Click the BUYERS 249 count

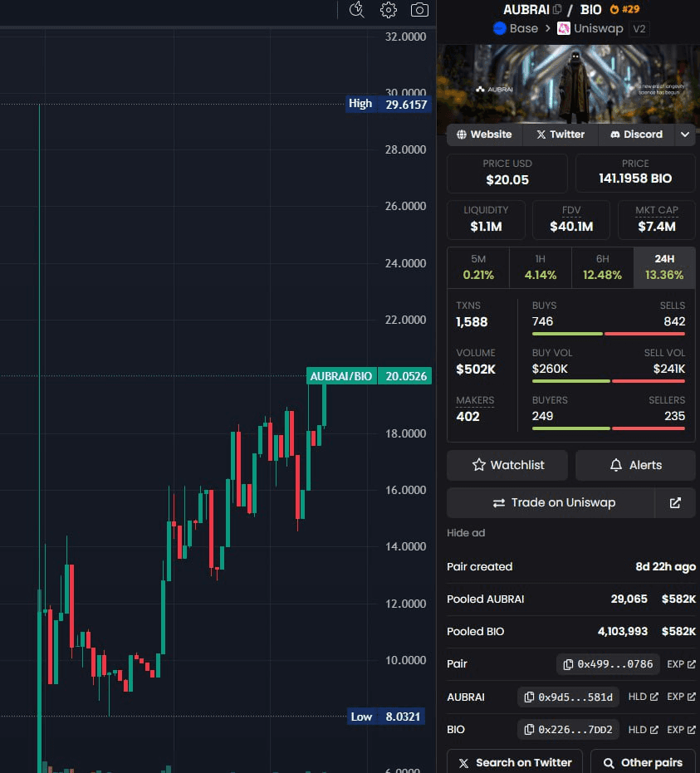tap(542, 416)
